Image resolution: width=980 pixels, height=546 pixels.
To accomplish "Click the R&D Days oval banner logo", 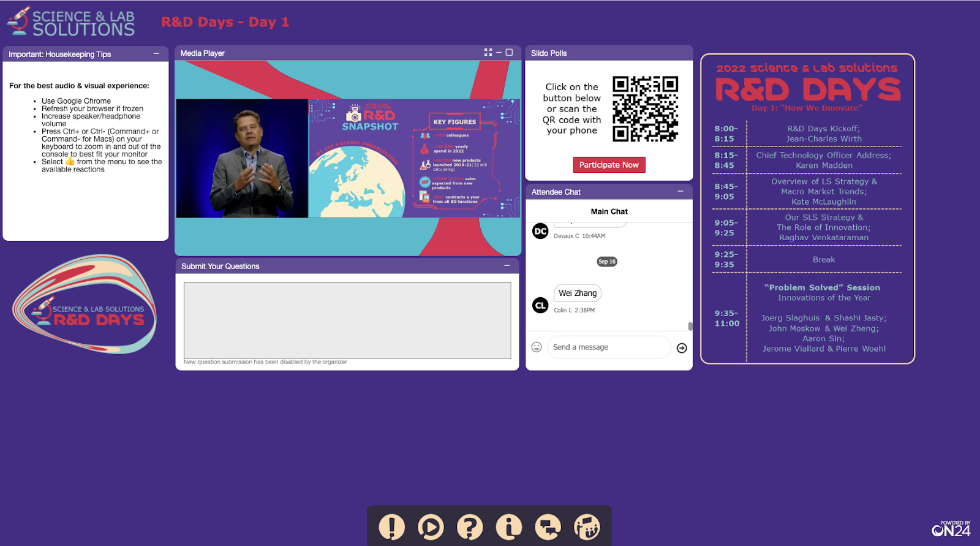I will point(85,305).
